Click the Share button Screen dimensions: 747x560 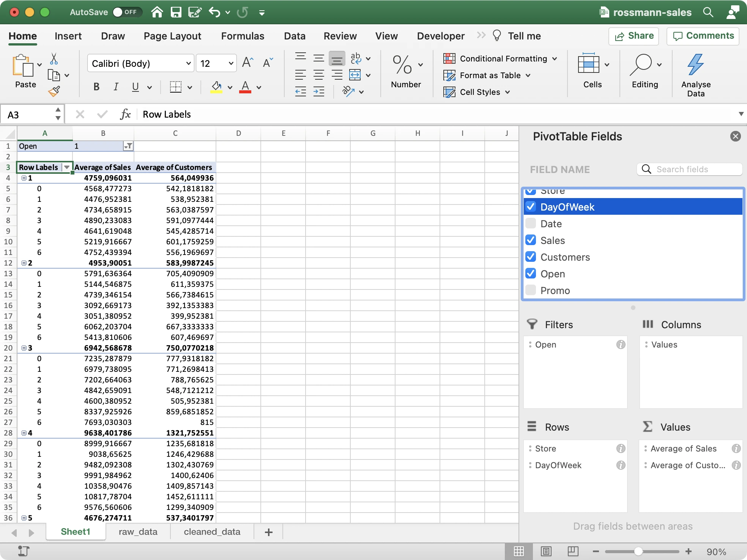pyautogui.click(x=633, y=36)
